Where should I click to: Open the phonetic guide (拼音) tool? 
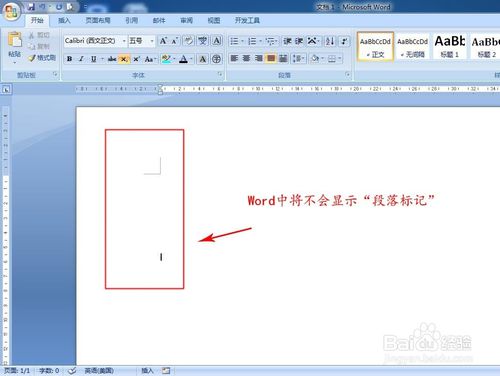coord(202,41)
